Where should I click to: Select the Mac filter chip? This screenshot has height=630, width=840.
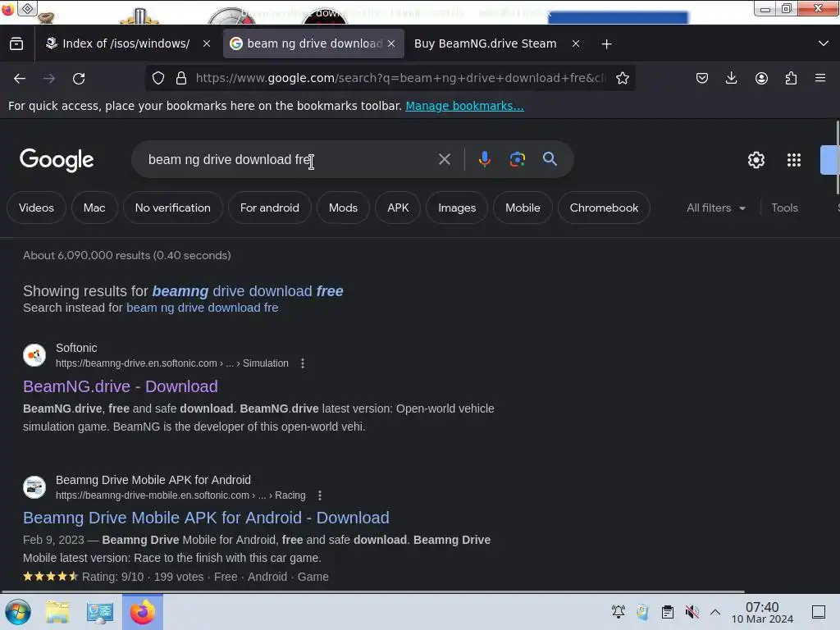point(94,208)
